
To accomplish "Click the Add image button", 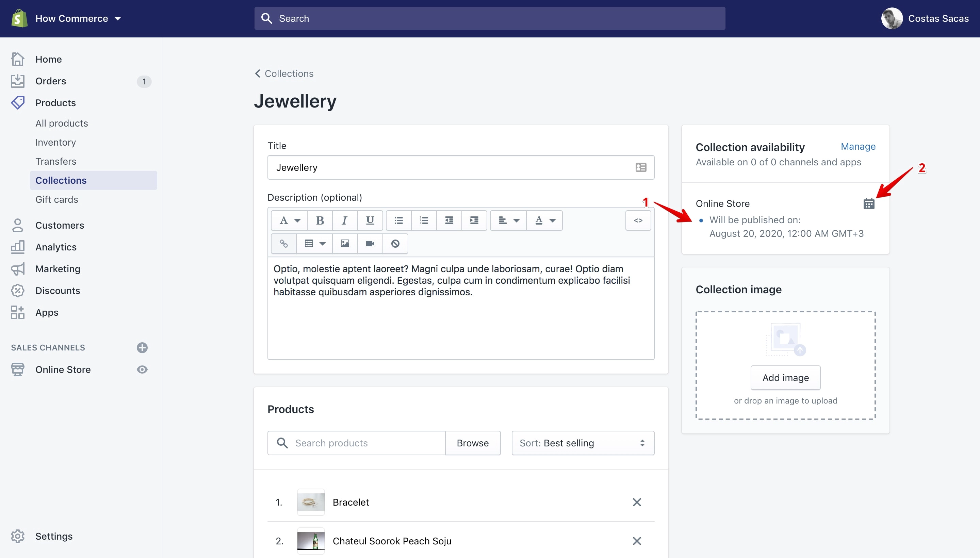I will click(785, 377).
